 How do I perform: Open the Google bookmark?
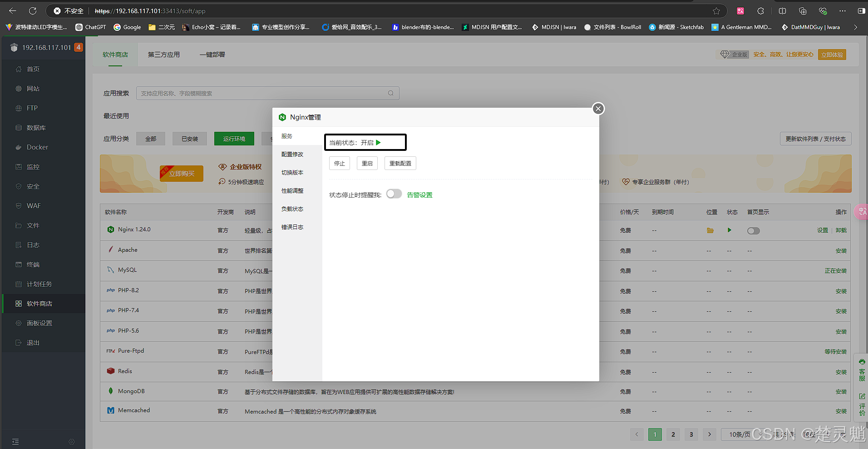click(x=128, y=27)
